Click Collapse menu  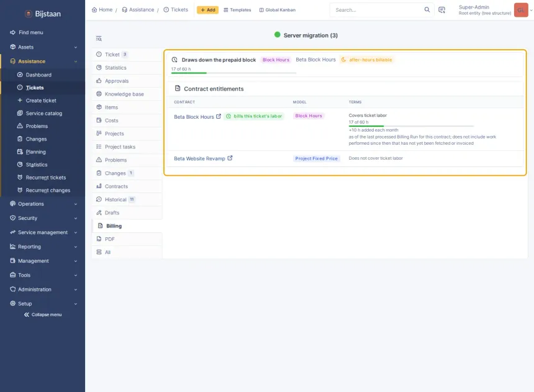pos(43,314)
